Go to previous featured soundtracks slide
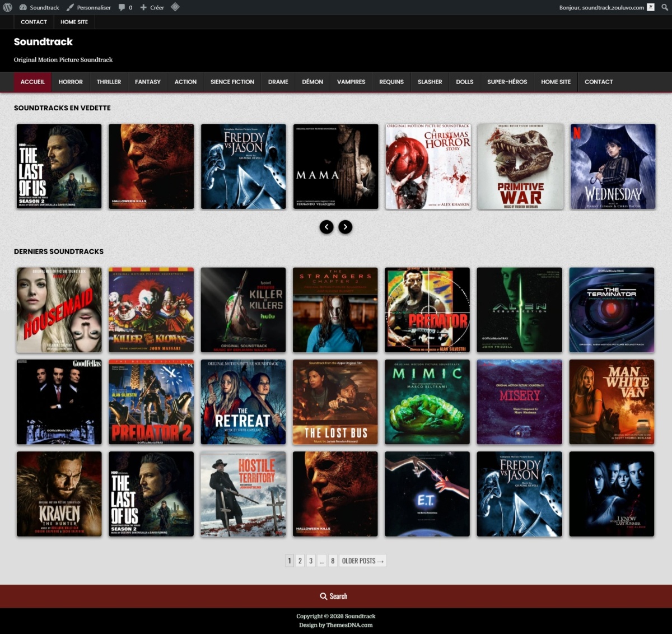Screen dimensions: 672x634 coord(326,227)
